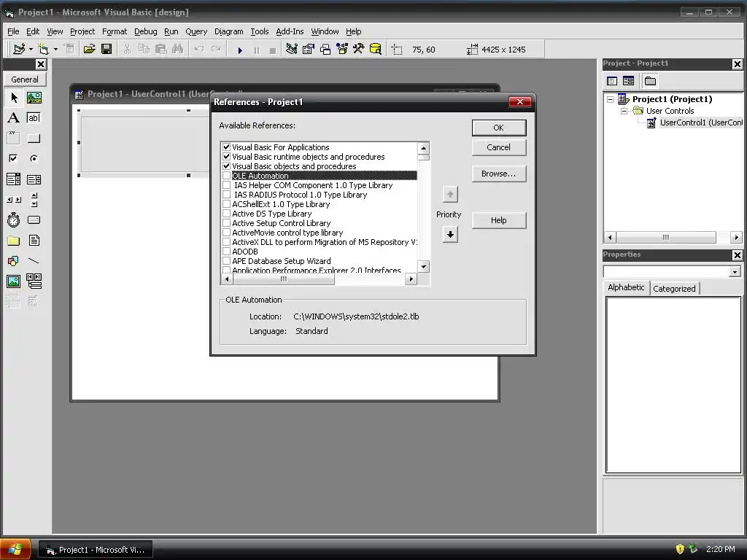Click the priority down arrow button

point(450,234)
